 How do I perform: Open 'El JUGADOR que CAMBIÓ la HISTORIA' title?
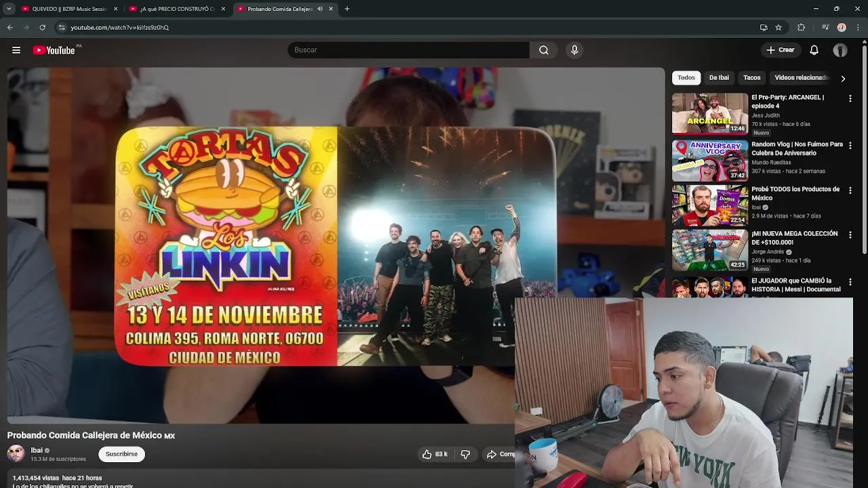point(796,285)
